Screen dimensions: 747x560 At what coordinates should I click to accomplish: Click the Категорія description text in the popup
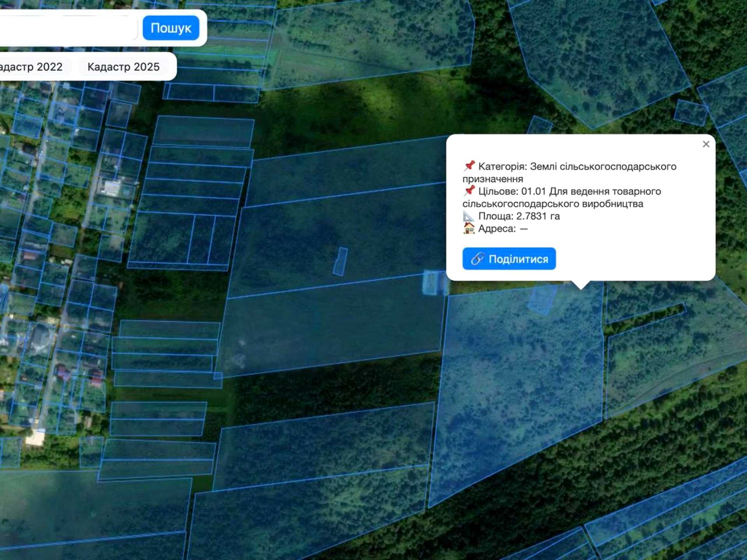570,173
